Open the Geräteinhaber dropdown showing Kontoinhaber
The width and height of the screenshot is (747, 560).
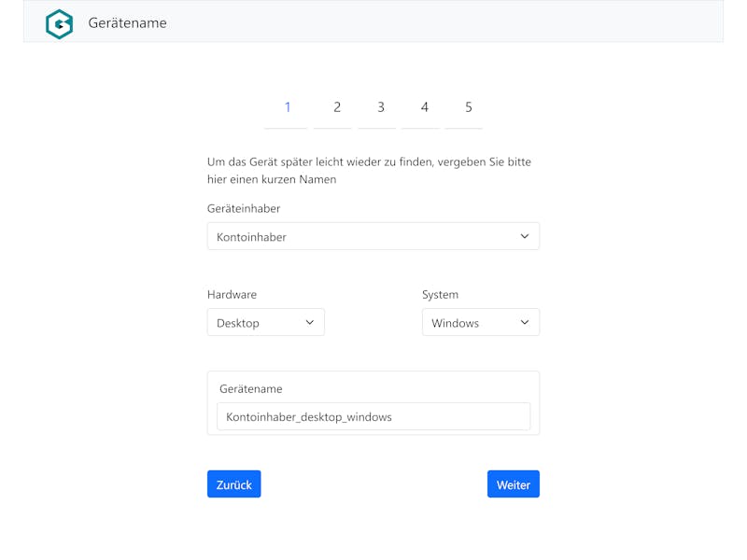point(373,236)
